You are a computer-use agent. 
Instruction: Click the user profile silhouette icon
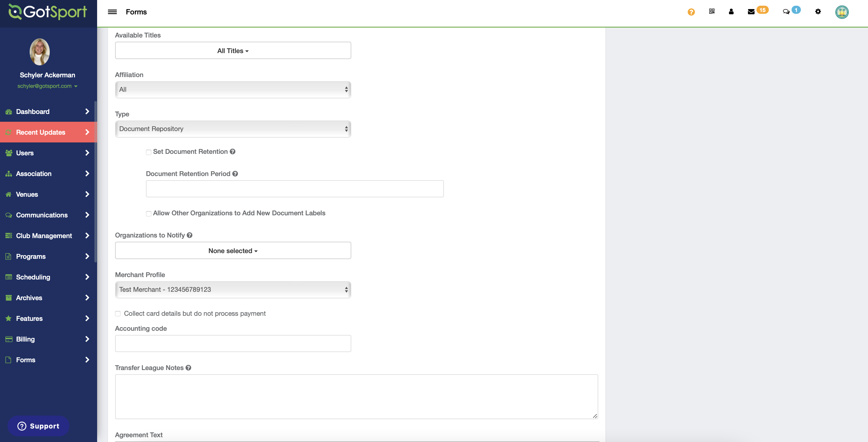click(x=731, y=11)
